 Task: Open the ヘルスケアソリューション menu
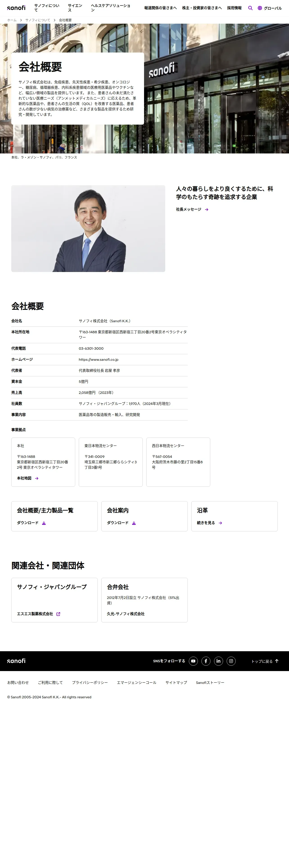coord(111,8)
